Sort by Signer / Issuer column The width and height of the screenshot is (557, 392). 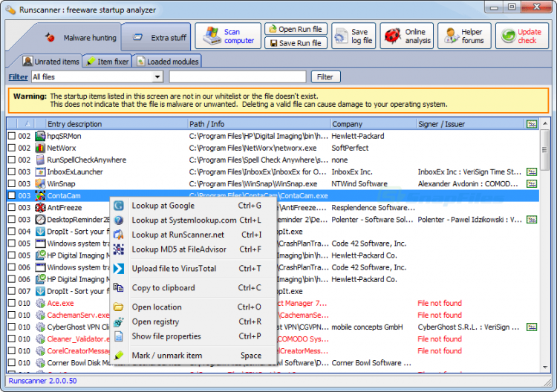[470, 123]
